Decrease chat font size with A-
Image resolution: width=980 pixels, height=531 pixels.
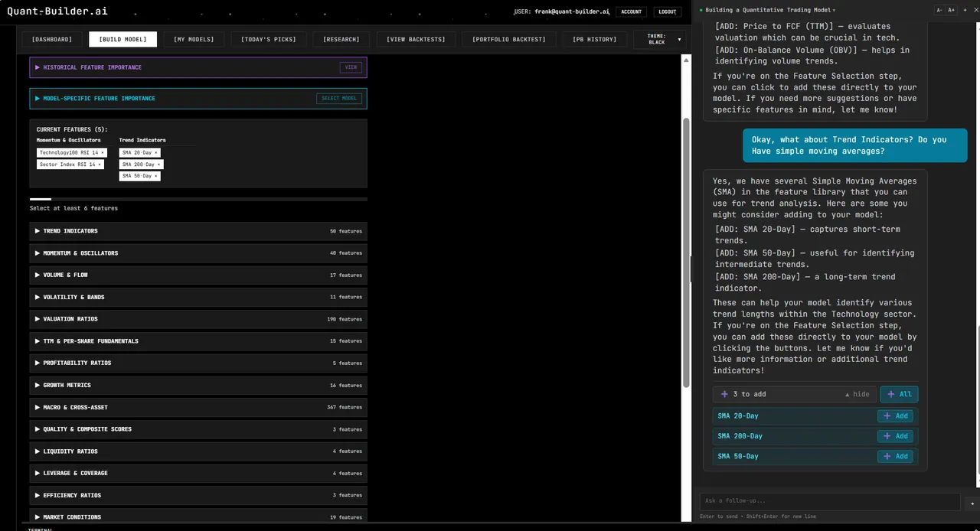pos(939,10)
